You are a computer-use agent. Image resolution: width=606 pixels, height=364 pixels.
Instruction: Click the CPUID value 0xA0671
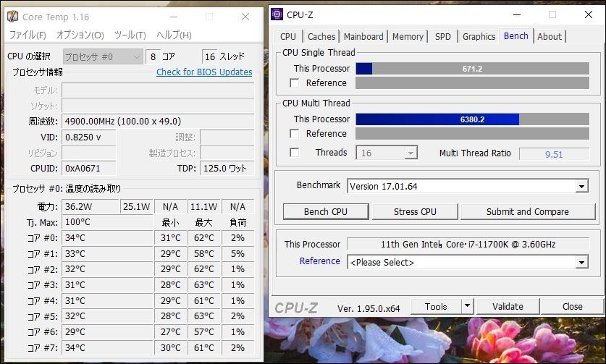[x=88, y=169]
